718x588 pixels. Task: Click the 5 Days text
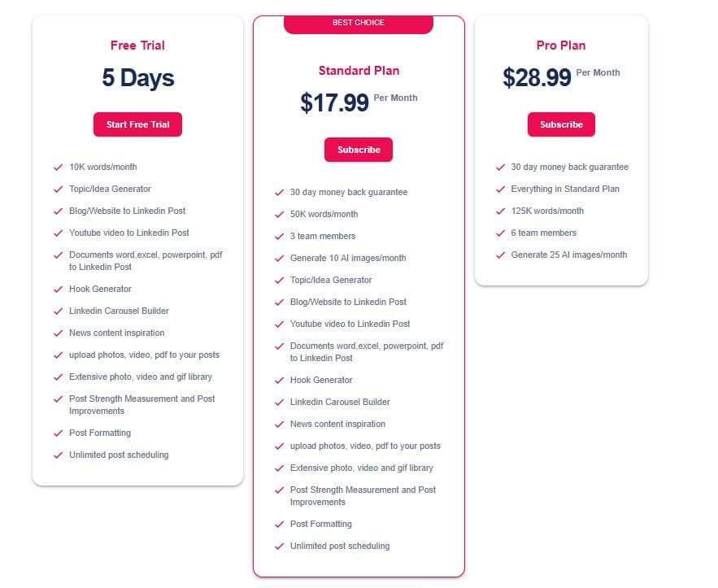point(137,79)
